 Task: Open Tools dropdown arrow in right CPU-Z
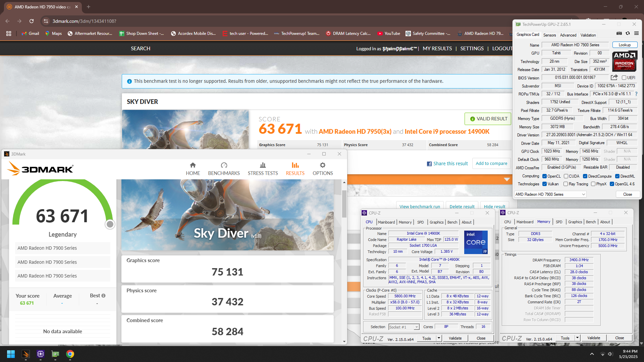click(577, 338)
